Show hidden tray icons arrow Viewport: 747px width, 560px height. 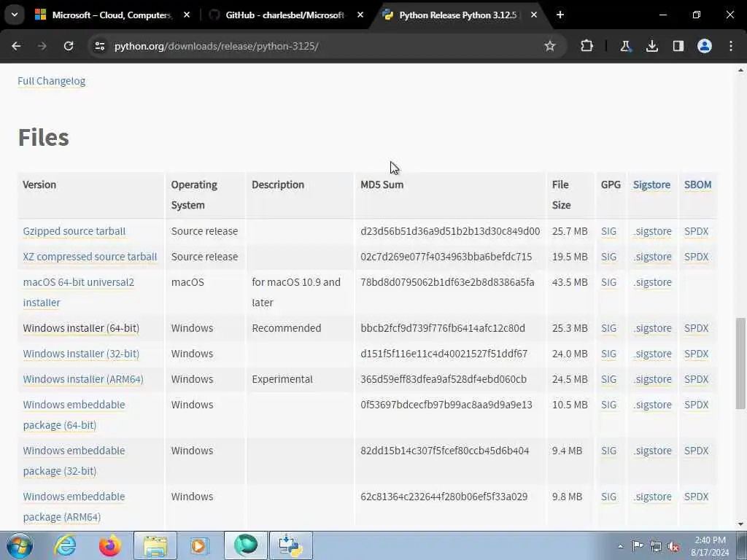pyautogui.click(x=620, y=546)
